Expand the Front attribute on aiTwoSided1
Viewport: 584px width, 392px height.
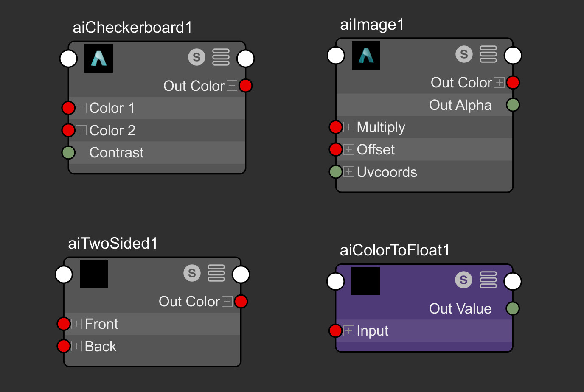pyautogui.click(x=76, y=324)
